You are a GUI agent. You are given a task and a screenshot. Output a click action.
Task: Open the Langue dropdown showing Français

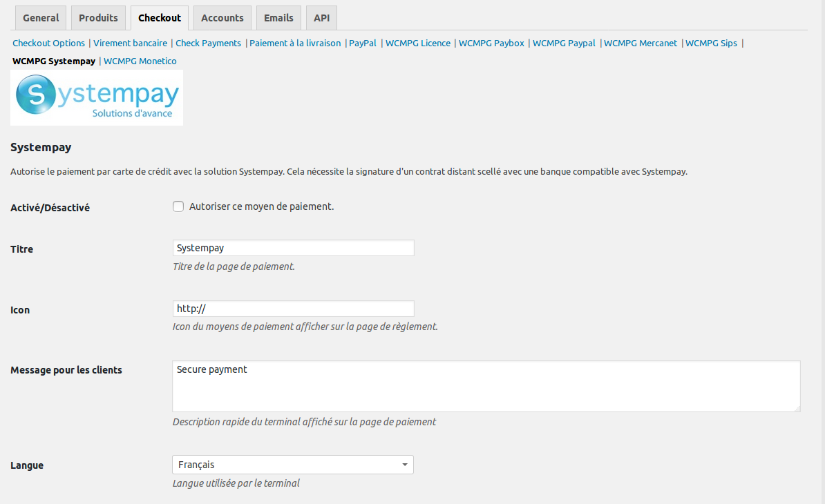293,465
